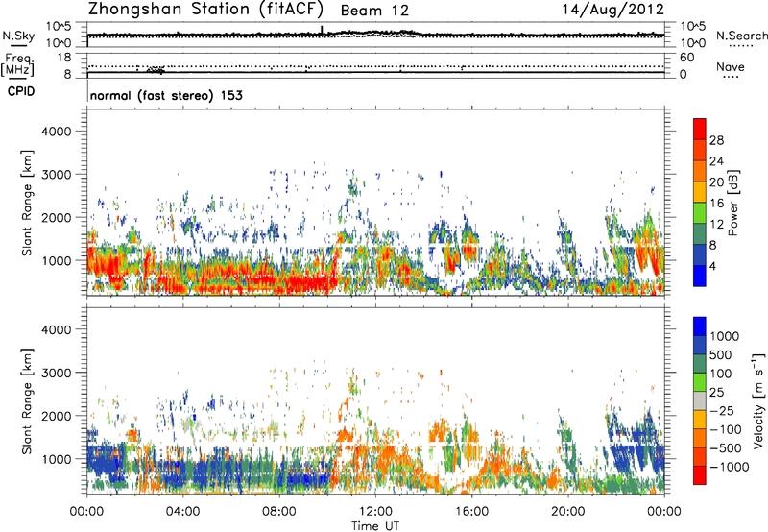Click the spike in the N.Sky noise trace
768x532 pixels.
(322, 30)
